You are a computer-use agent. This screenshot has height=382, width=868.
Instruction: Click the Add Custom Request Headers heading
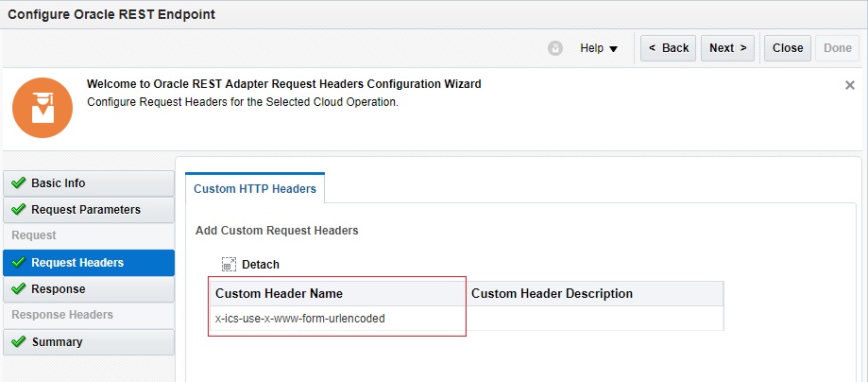click(277, 231)
